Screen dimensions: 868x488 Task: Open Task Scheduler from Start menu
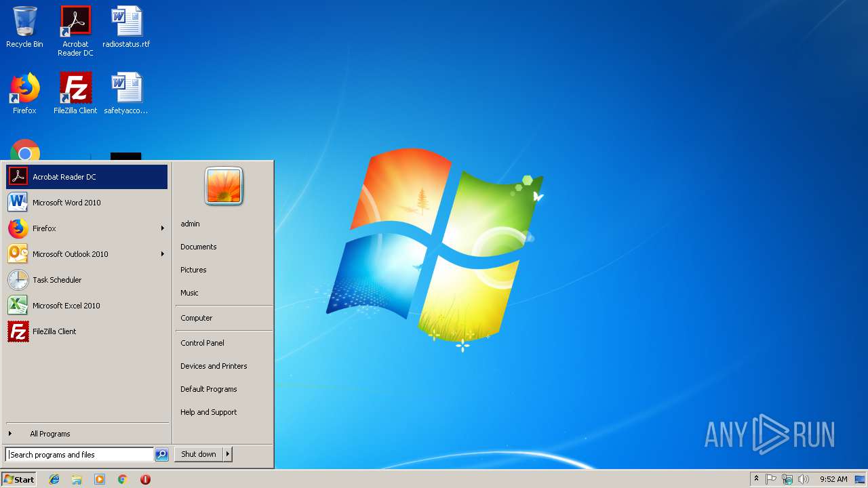(x=87, y=280)
